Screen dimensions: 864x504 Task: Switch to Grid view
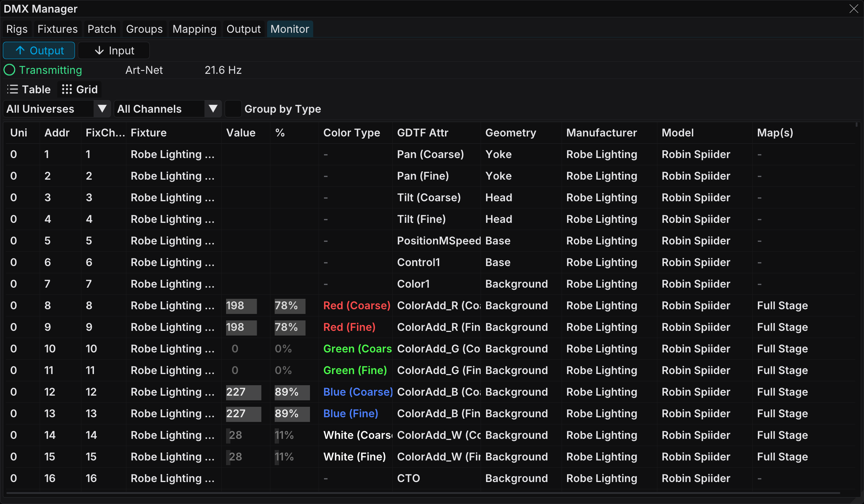tap(80, 89)
